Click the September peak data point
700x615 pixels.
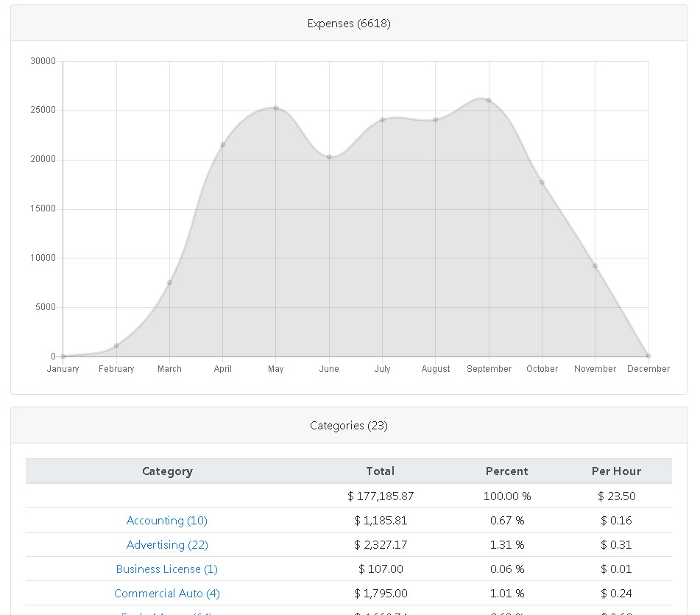click(x=489, y=101)
